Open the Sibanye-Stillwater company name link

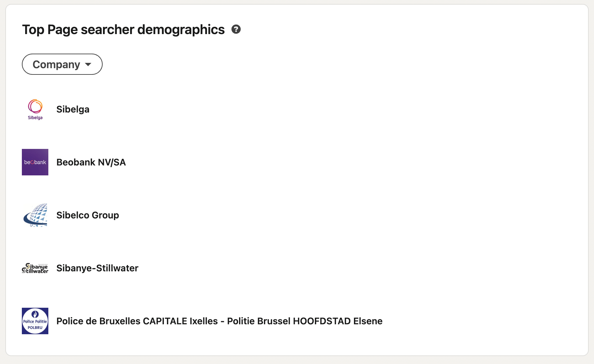pos(97,268)
